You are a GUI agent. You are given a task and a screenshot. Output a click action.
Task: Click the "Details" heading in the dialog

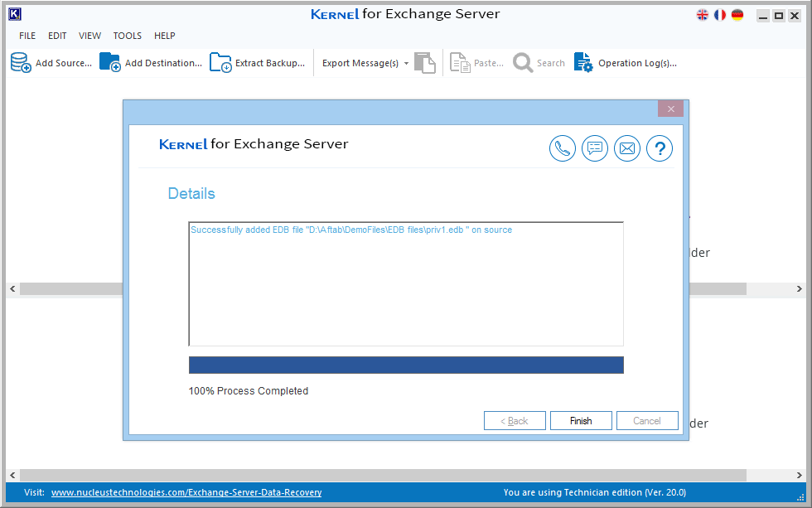click(191, 194)
